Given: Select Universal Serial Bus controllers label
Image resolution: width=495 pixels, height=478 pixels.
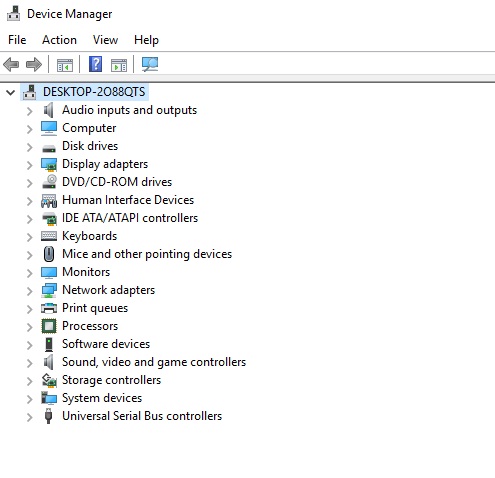Looking at the screenshot, I should [x=142, y=416].
